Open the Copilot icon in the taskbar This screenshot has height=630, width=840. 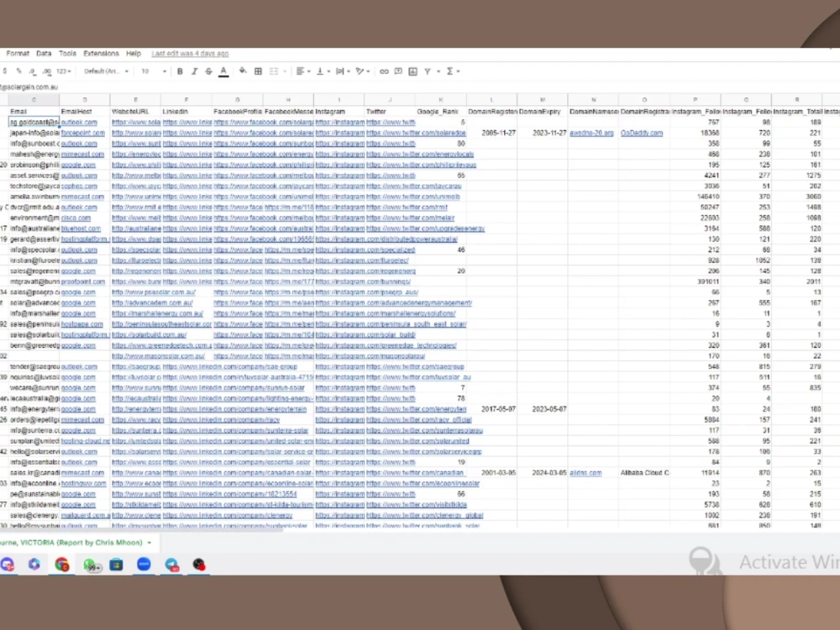pos(34,564)
